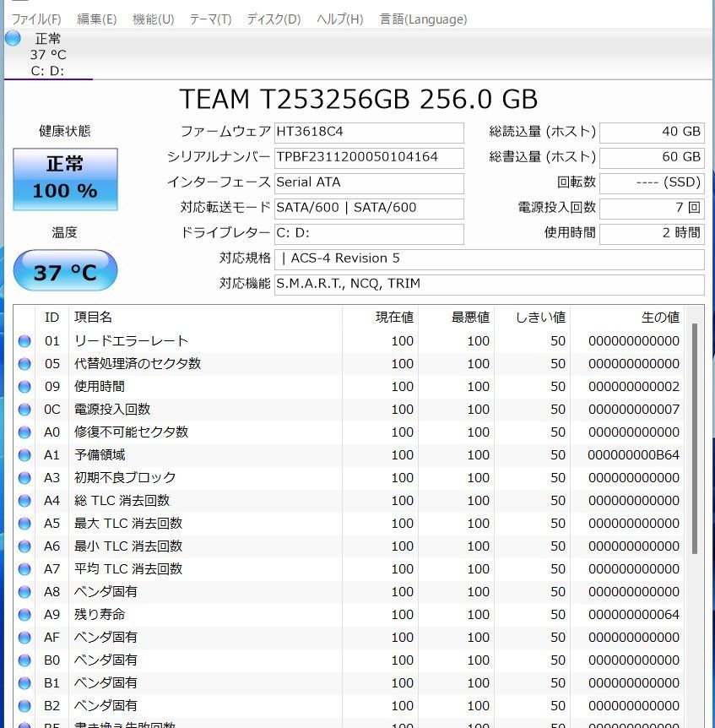715x728 pixels.
Task: Click the 37 °C temperature button
Action: [65, 271]
